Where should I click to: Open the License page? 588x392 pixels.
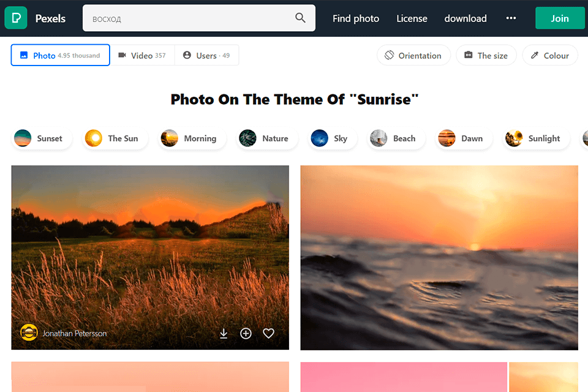click(412, 18)
